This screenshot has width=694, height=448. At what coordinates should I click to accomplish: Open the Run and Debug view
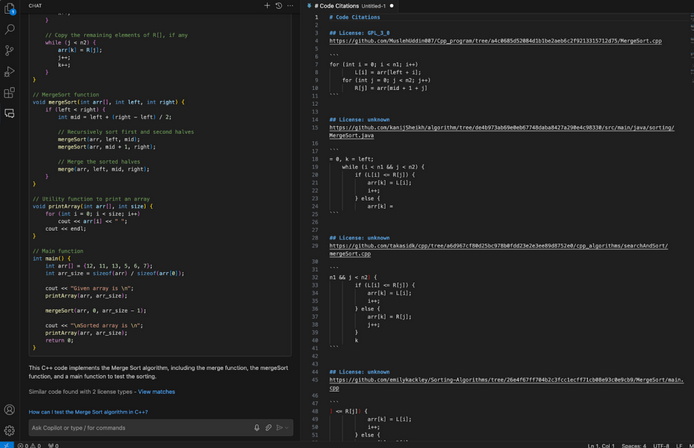click(x=10, y=71)
